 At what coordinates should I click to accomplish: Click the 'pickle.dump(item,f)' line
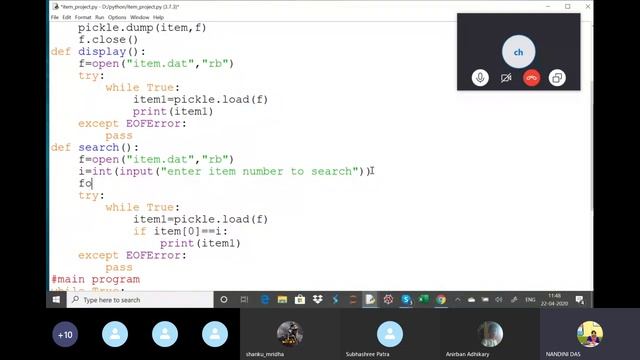pyautogui.click(x=142, y=28)
